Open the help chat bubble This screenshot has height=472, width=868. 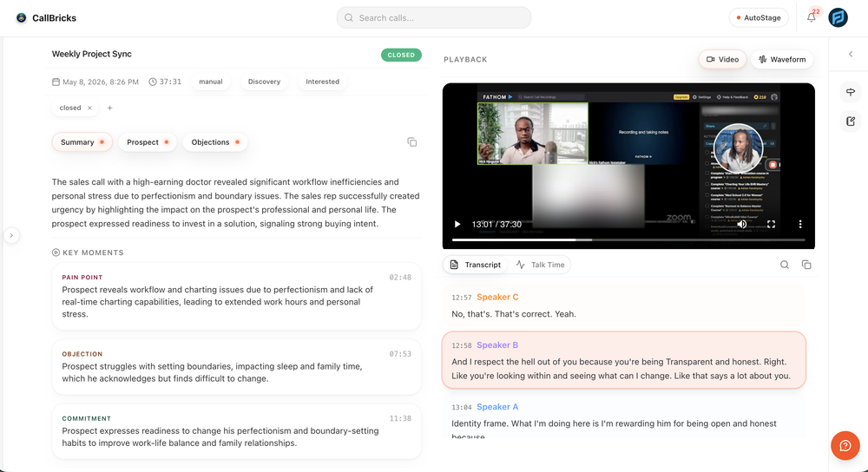[x=845, y=445]
